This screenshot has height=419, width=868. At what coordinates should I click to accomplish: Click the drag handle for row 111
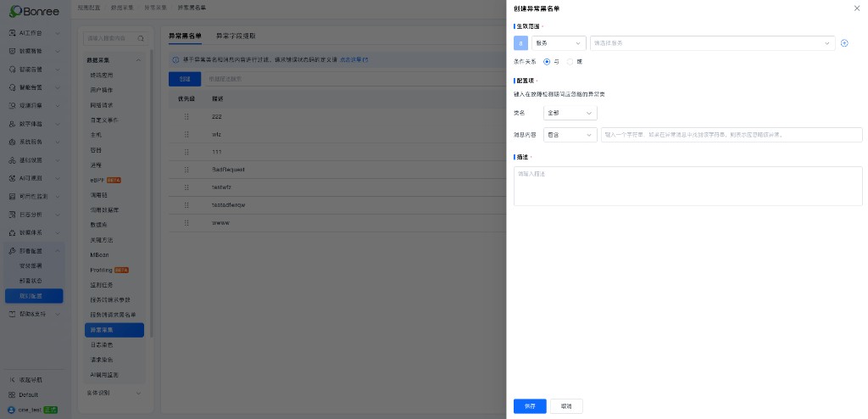186,152
